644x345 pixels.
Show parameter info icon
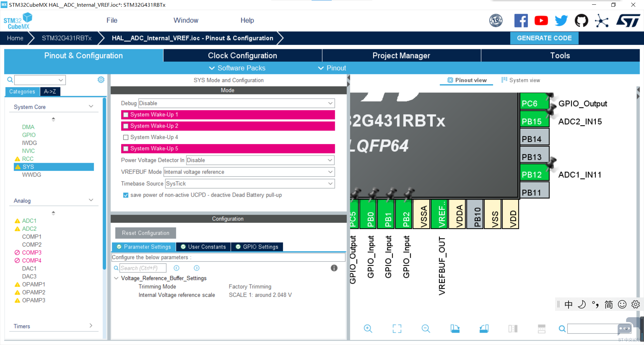click(334, 268)
